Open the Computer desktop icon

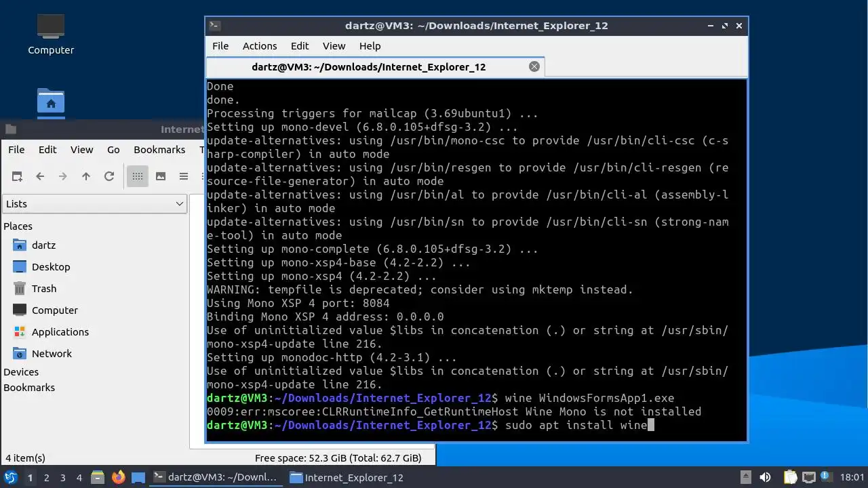point(51,34)
